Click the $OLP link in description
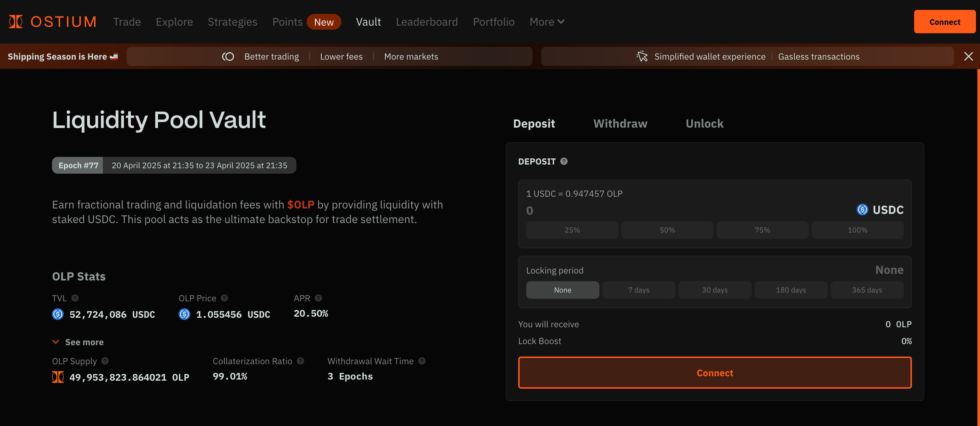This screenshot has height=426, width=980. click(300, 205)
